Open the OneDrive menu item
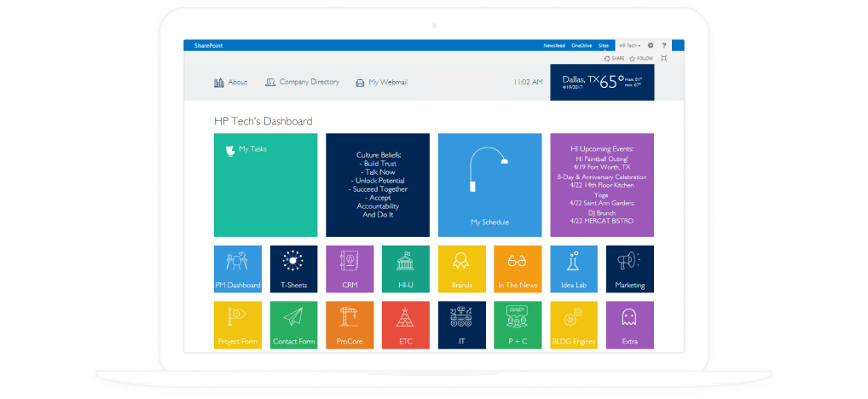 582,45
